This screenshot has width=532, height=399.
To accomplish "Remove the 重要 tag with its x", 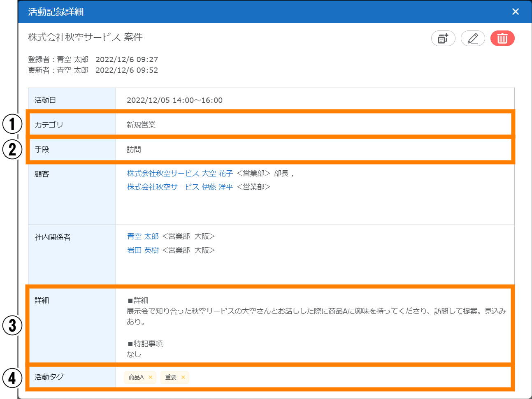I will click(x=183, y=377).
